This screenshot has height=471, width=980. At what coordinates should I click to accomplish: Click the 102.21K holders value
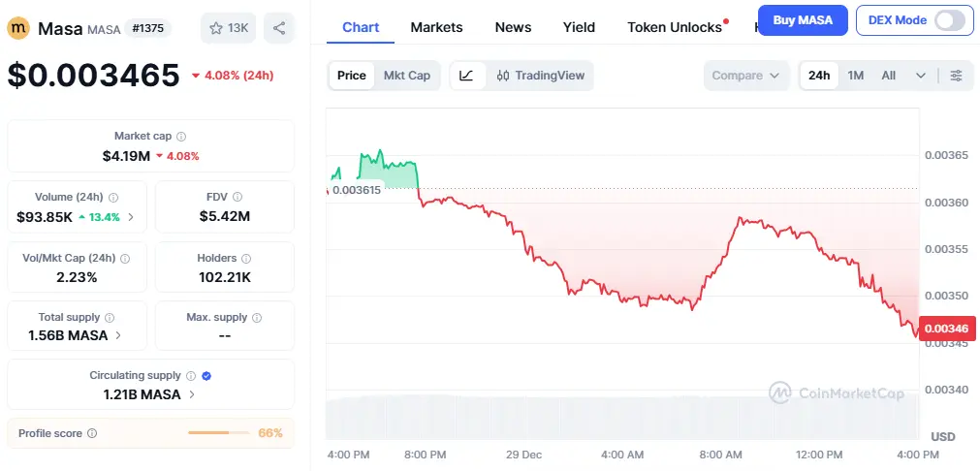[x=225, y=277]
